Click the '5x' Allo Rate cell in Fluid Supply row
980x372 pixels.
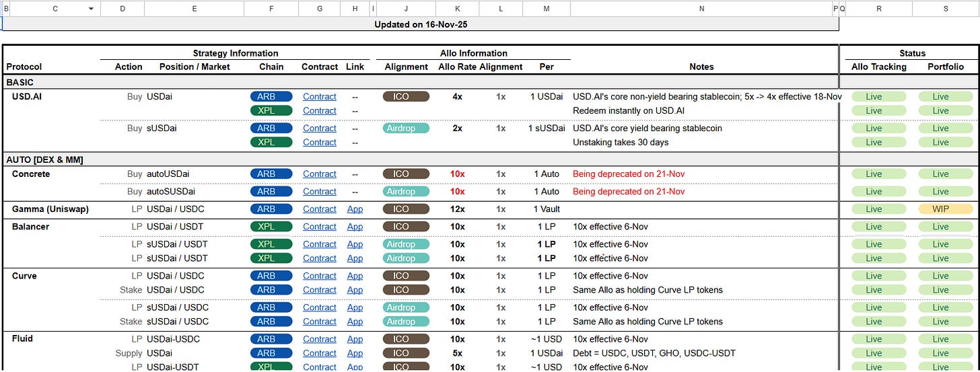458,353
